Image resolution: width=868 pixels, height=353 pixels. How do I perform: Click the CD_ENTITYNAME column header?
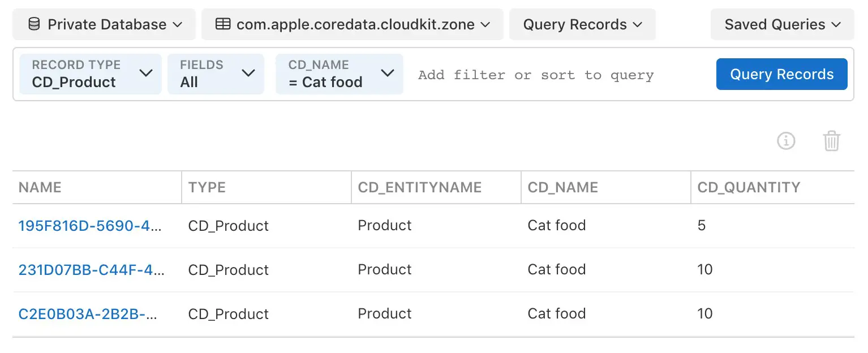pos(419,187)
